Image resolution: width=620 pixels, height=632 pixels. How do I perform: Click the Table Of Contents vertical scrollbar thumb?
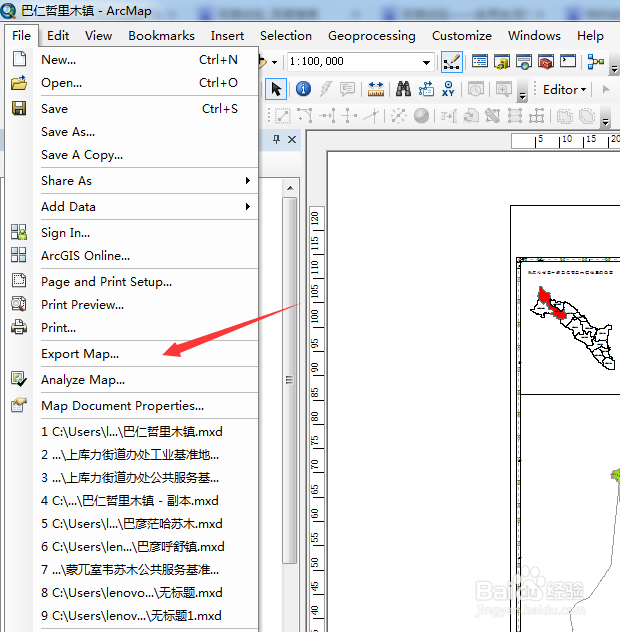point(289,380)
